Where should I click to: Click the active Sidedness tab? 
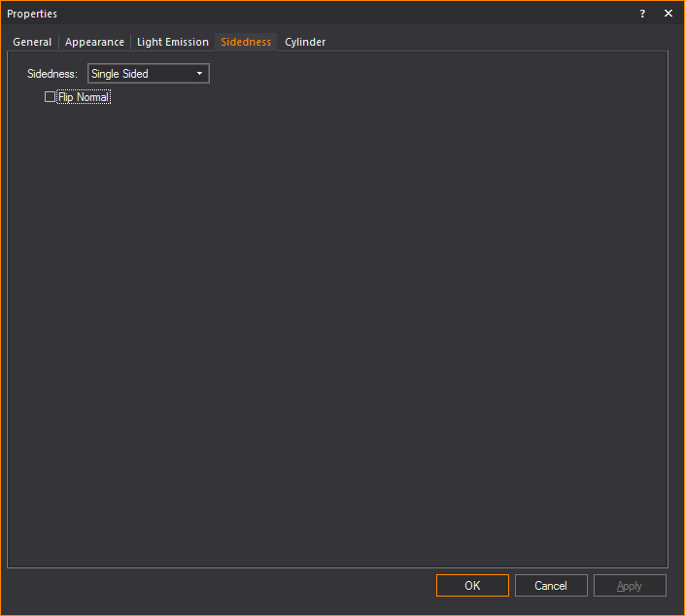coord(246,42)
